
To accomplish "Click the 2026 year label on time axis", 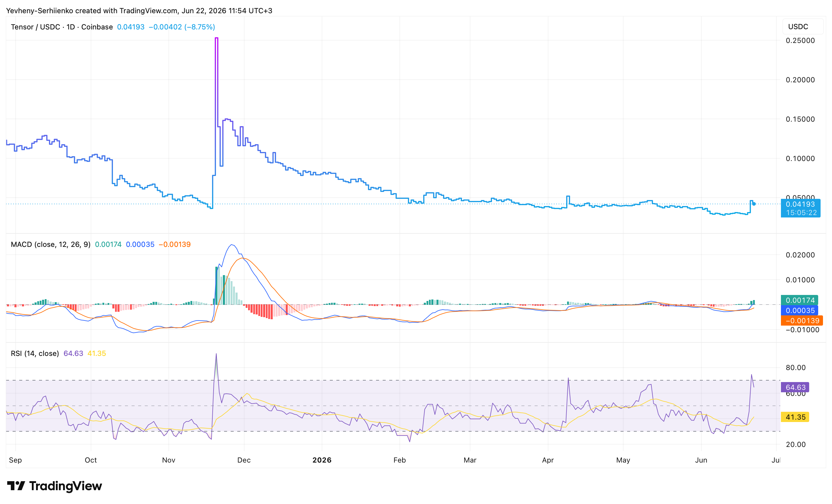I will coord(322,460).
